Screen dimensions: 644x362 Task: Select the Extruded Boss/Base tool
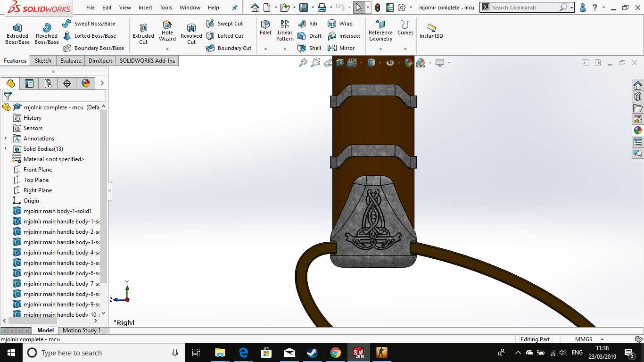(x=17, y=34)
